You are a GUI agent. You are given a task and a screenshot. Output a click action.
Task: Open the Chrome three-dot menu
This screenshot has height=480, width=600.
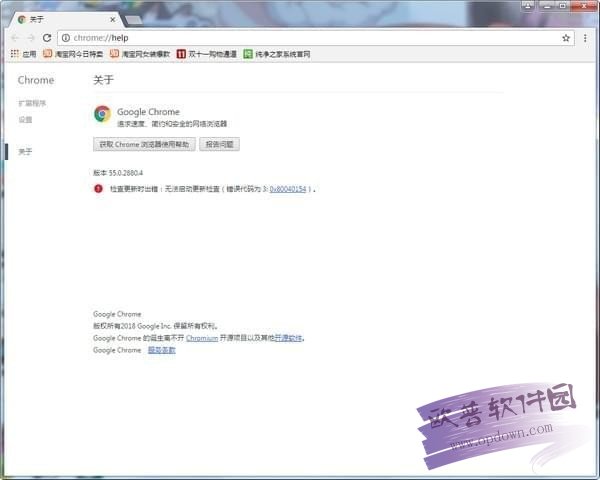[x=585, y=38]
